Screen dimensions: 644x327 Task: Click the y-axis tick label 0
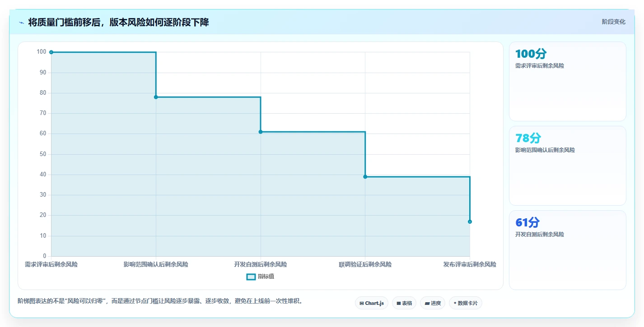click(x=44, y=256)
